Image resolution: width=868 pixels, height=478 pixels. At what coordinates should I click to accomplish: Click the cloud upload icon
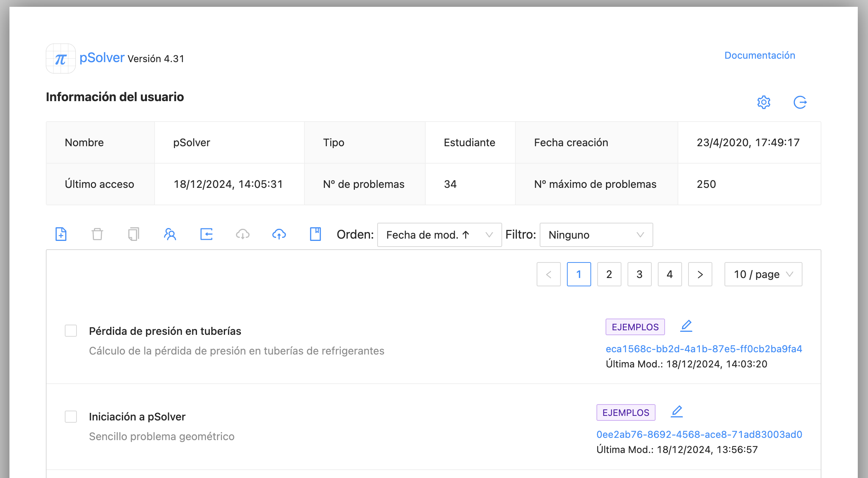279,234
